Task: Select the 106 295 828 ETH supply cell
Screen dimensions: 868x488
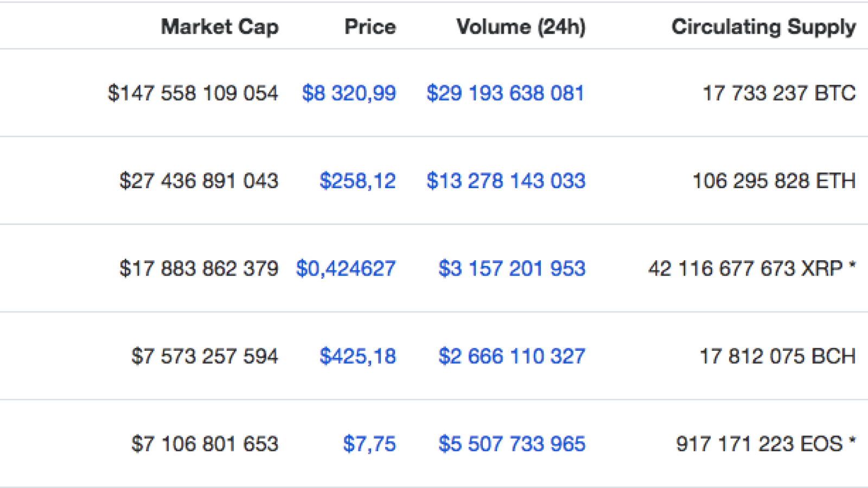Action: pos(774,181)
